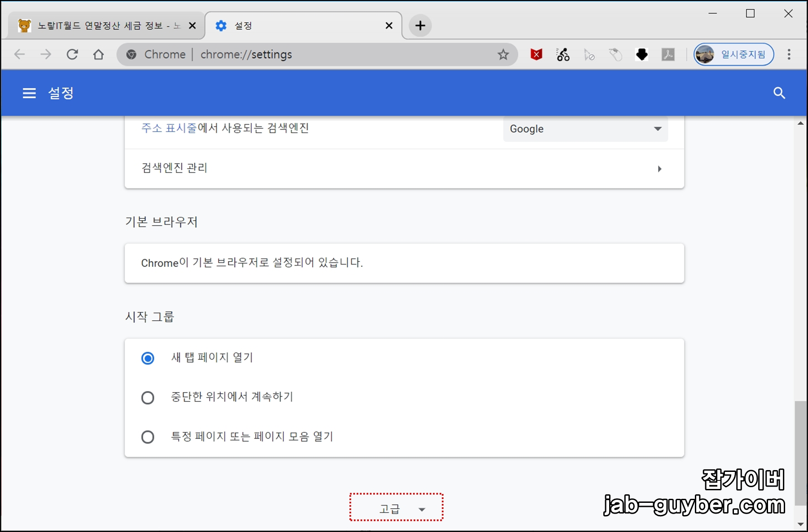Expand the 고급 advanced settings section

point(395,508)
